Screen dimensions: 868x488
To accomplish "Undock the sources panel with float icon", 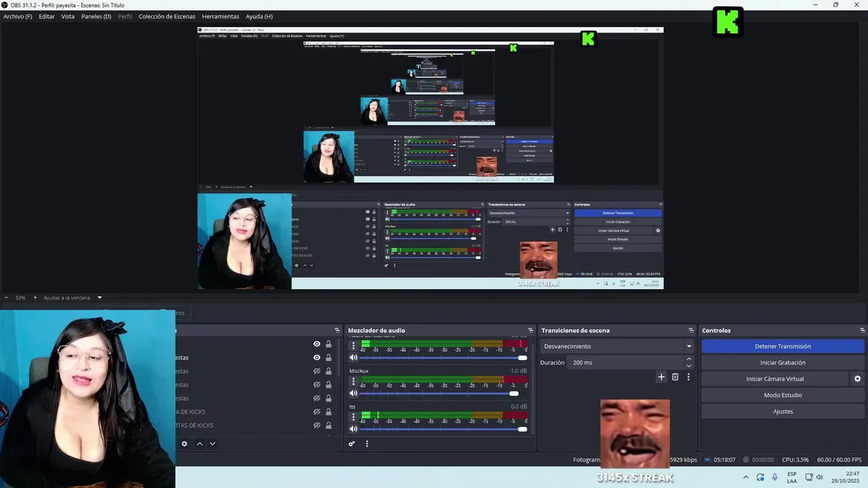I will pos(337,331).
